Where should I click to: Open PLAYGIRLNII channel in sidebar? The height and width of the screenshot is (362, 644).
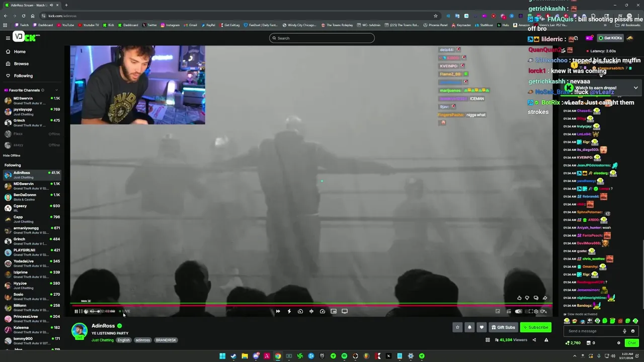pyautogui.click(x=32, y=252)
